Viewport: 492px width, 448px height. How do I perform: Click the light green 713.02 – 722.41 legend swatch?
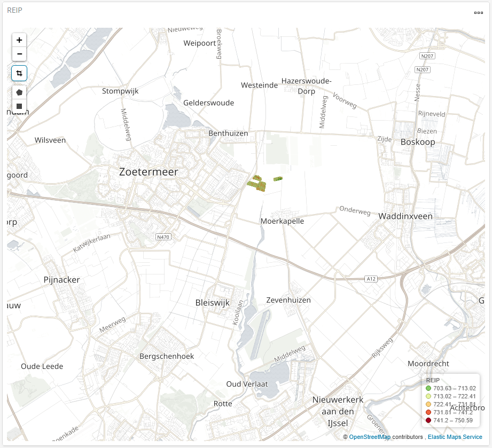click(428, 397)
